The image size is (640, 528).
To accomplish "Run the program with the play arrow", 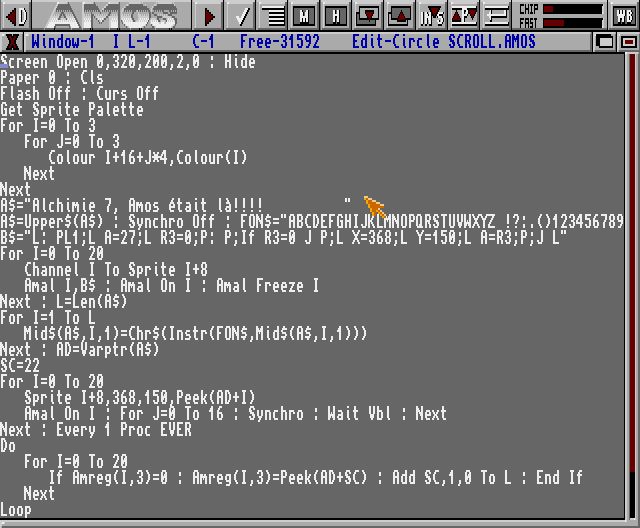I will [x=208, y=16].
